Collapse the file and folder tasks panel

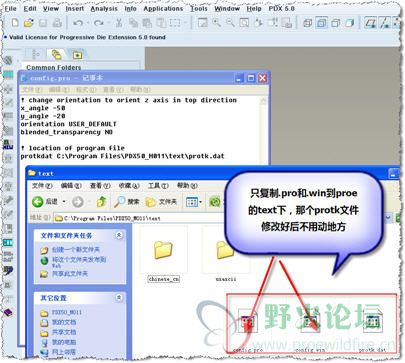pyautogui.click(x=119, y=235)
